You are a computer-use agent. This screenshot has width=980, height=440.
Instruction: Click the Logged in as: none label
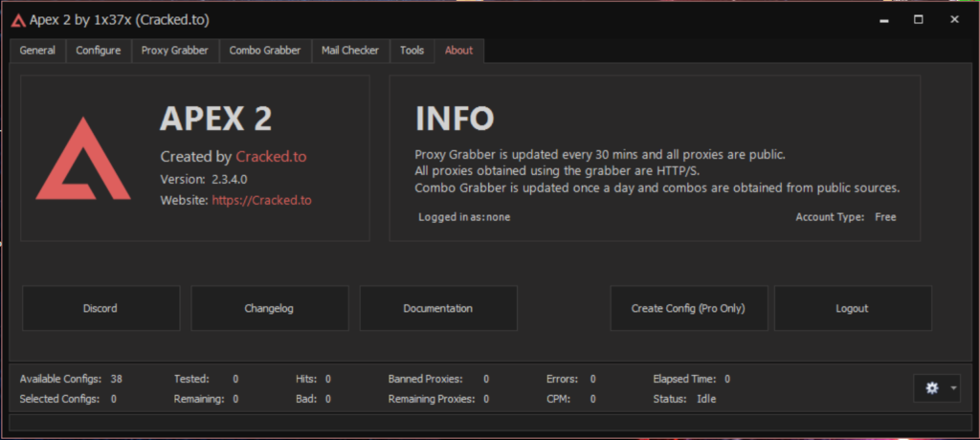(x=464, y=217)
